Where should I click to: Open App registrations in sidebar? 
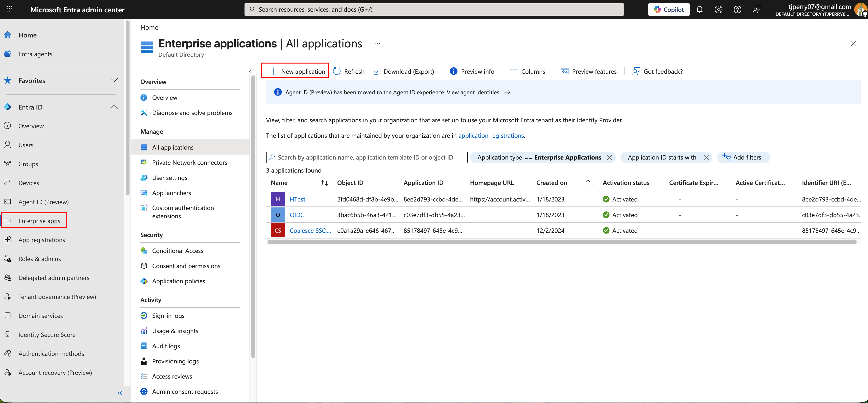[42, 240]
